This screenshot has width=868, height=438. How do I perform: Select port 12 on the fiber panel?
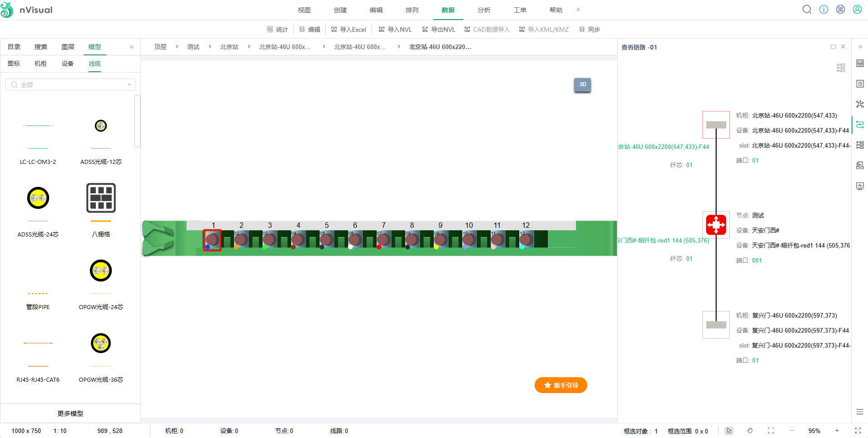coord(526,240)
